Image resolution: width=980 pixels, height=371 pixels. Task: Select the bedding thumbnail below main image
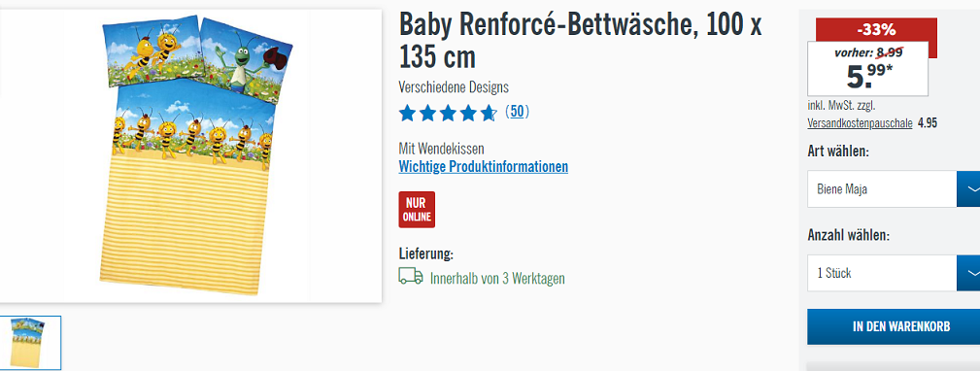[x=30, y=343]
